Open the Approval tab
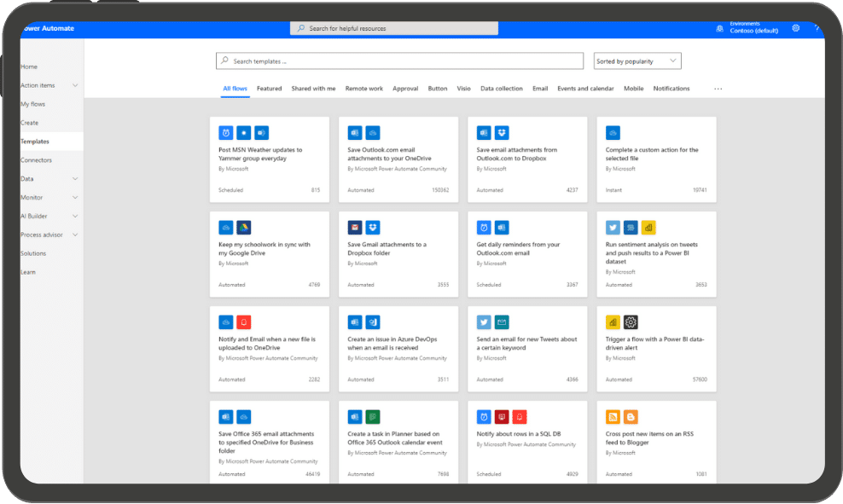Viewport: 843px width, 504px height. (x=405, y=89)
